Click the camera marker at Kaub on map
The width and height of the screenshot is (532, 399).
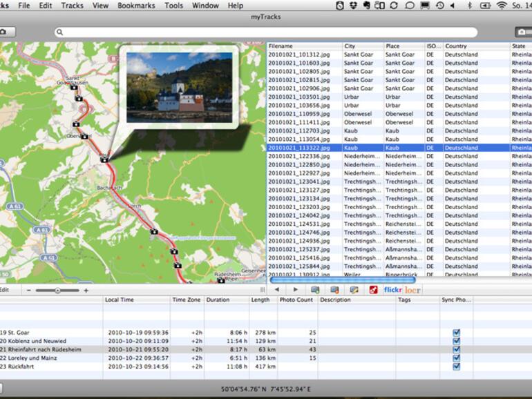pyautogui.click(x=104, y=159)
